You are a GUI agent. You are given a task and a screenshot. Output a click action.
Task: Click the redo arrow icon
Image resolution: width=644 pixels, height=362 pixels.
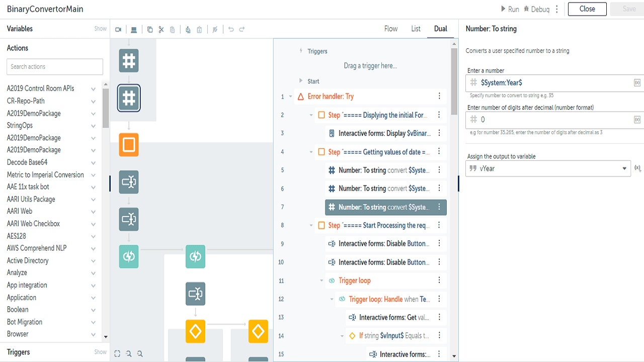pos(242,30)
